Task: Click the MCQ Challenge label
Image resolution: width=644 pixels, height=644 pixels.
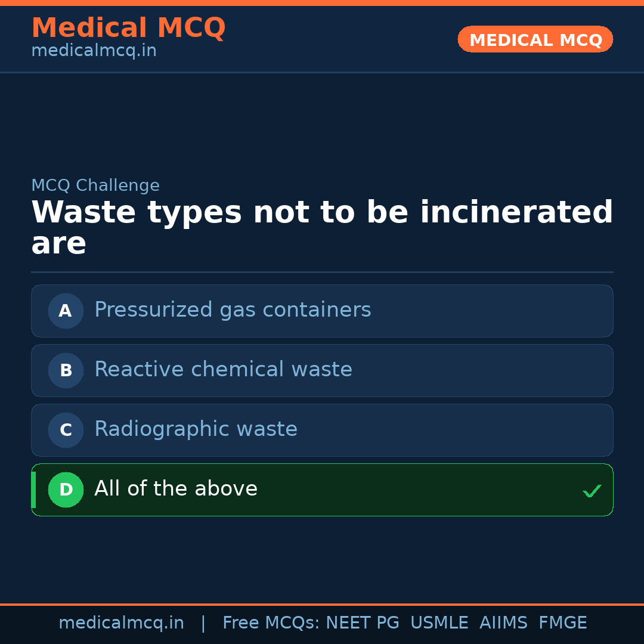Action: [95, 185]
